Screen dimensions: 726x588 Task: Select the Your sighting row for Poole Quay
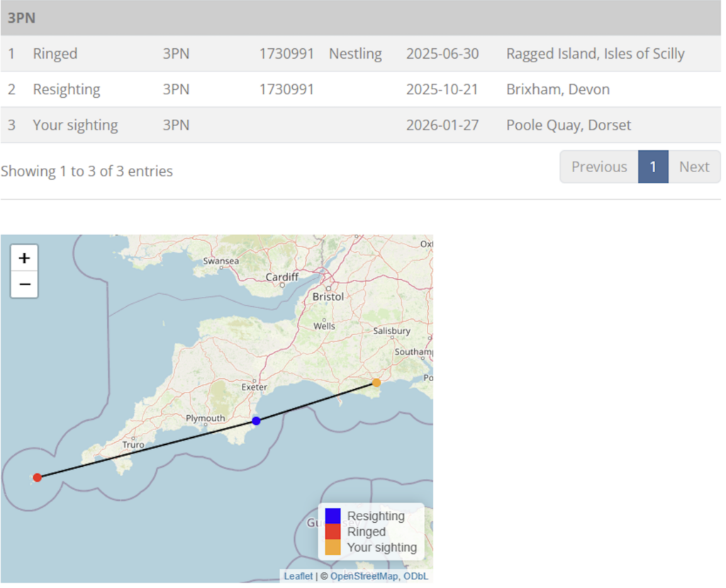pyautogui.click(x=360, y=125)
